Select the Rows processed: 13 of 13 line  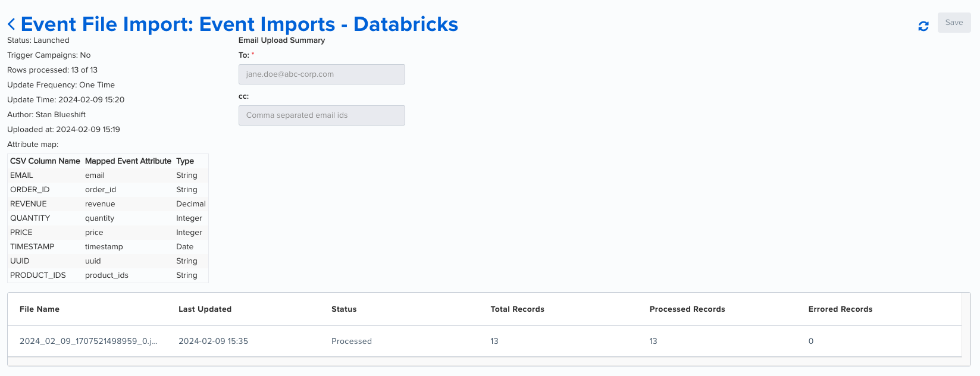click(52, 70)
